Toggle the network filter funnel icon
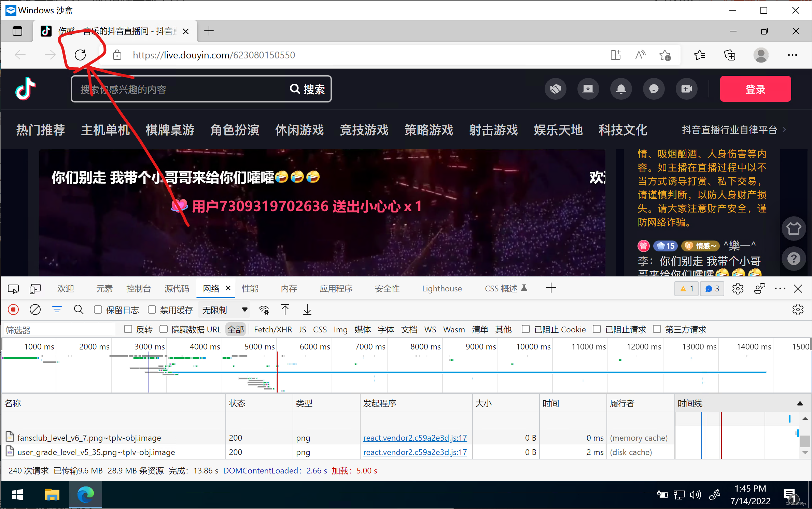Viewport: 812px width, 509px height. [x=57, y=310]
